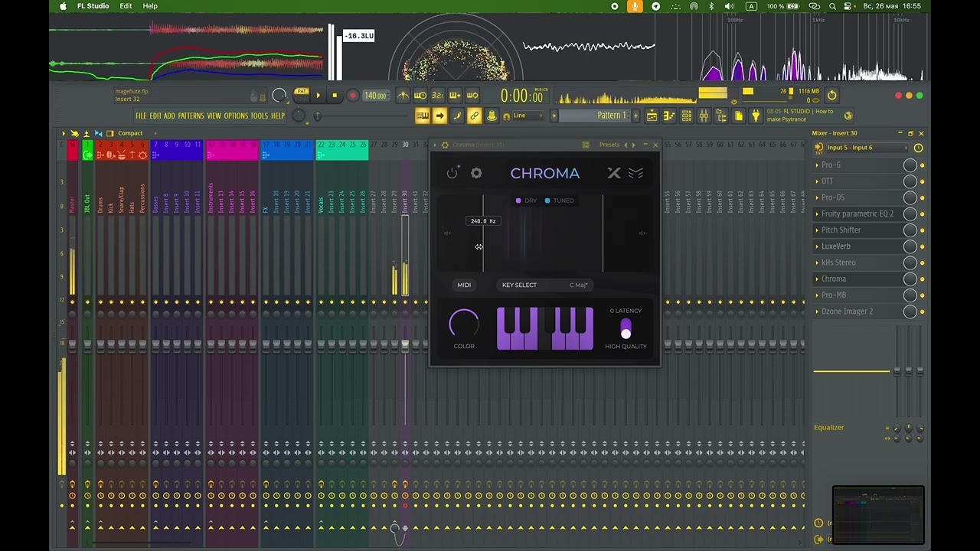980x551 pixels.
Task: Click the macOS Spotlight search icon
Action: pyautogui.click(x=832, y=6)
